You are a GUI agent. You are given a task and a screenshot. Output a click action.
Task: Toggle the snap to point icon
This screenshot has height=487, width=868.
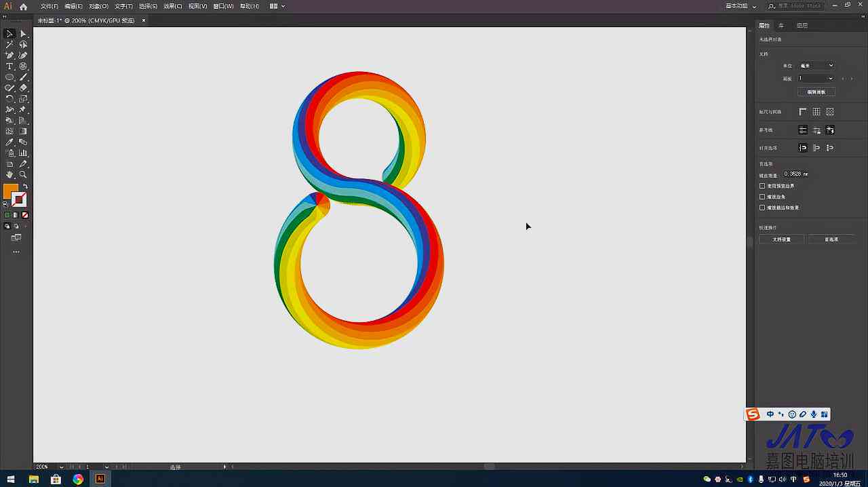(803, 148)
